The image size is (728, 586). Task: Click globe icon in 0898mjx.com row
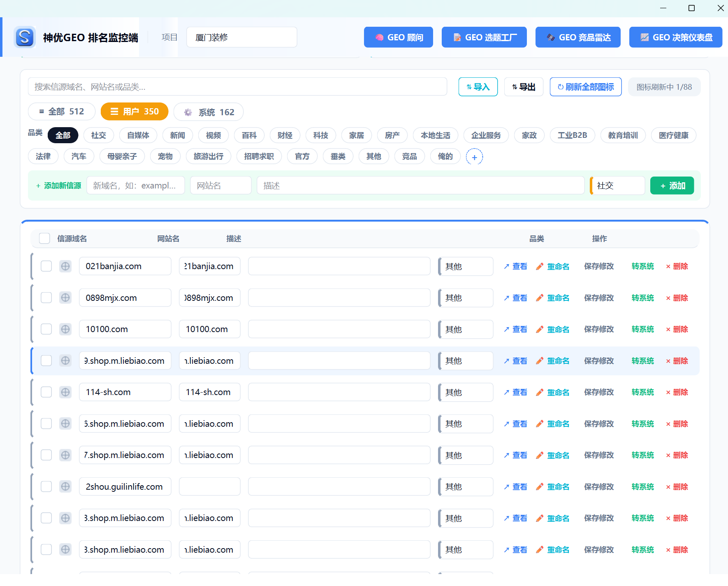click(65, 298)
